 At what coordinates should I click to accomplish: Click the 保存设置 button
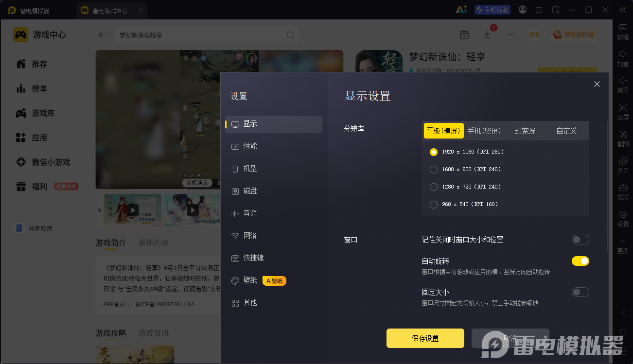[x=425, y=338]
